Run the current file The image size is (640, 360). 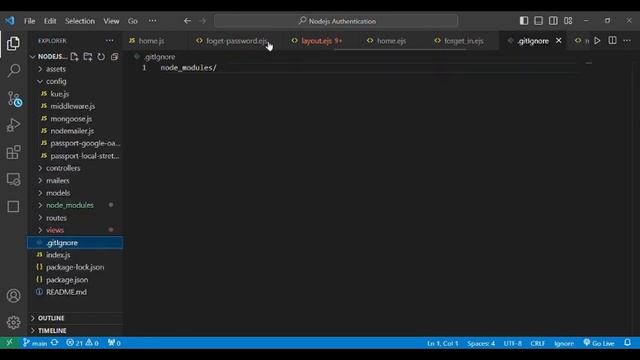click(597, 41)
